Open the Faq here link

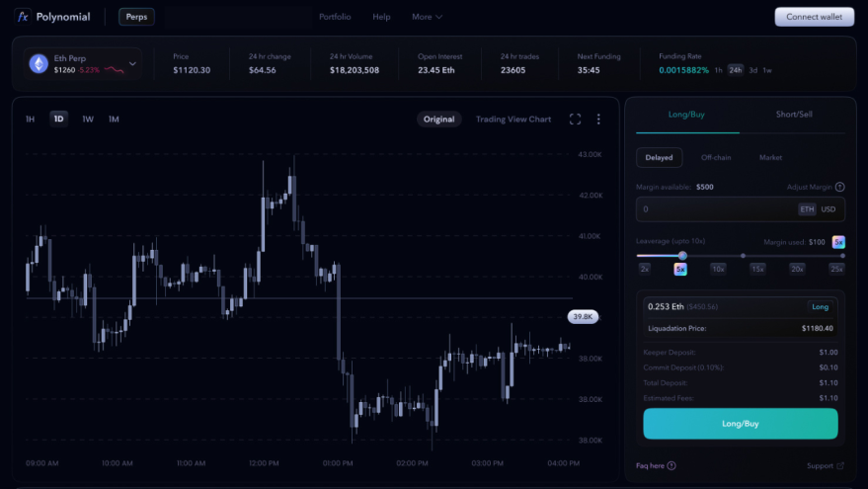(x=650, y=465)
